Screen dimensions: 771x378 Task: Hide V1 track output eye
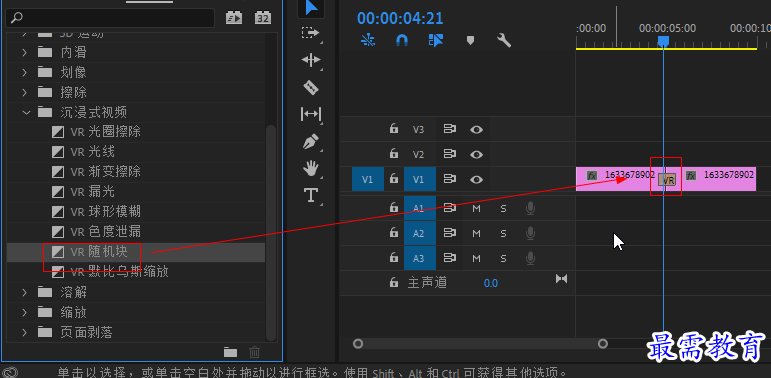tap(476, 179)
